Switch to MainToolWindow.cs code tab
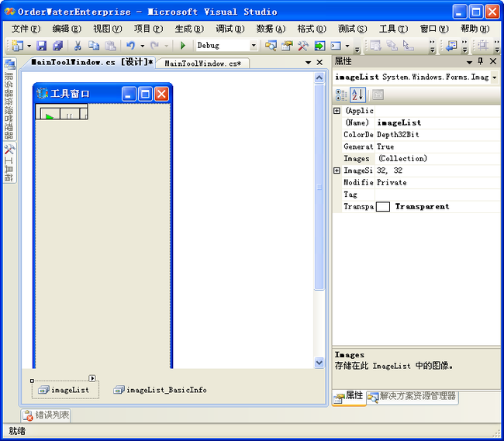Screen dimensions: 504x441 (203, 64)
